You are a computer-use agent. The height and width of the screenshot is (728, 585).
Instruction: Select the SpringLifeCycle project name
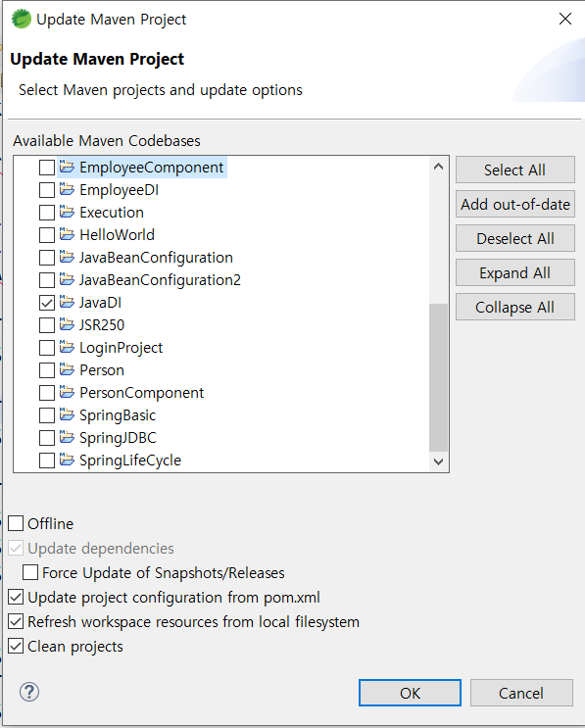[x=130, y=461]
